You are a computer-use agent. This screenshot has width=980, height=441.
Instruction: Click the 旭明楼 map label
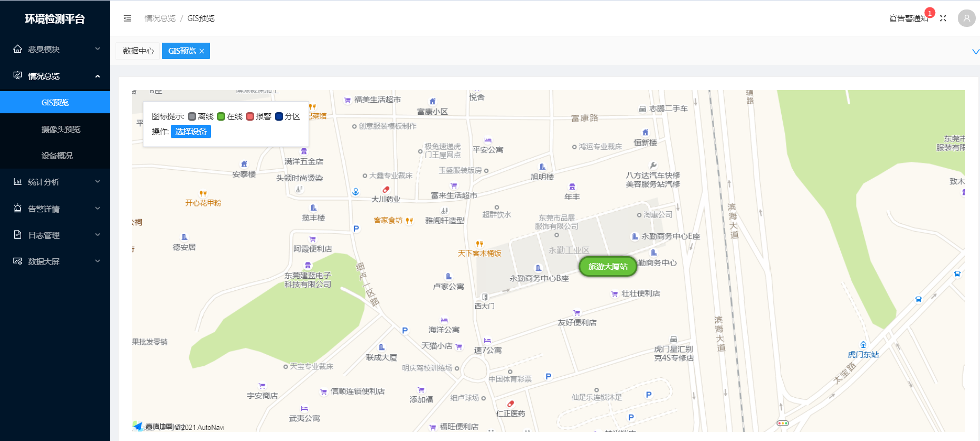542,177
